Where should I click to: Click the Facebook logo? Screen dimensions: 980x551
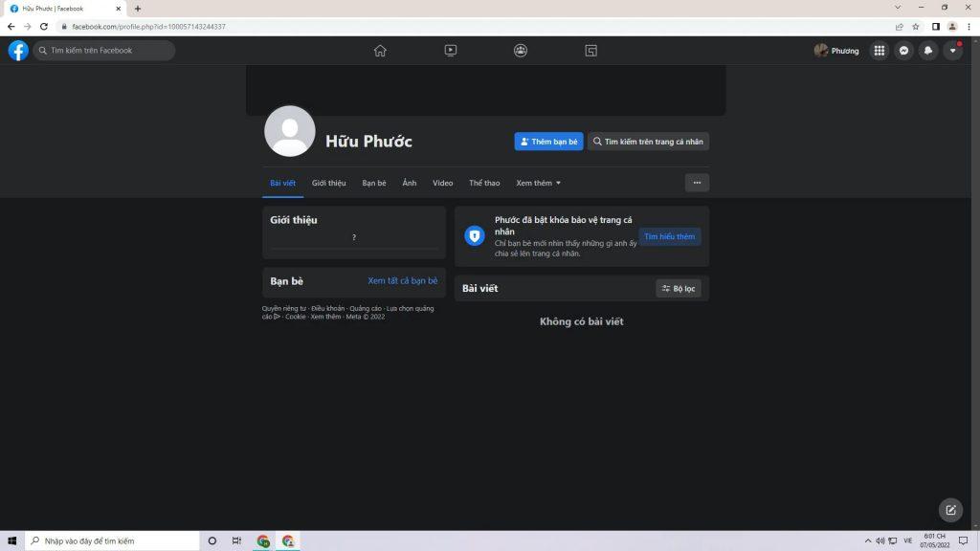pyautogui.click(x=18, y=51)
